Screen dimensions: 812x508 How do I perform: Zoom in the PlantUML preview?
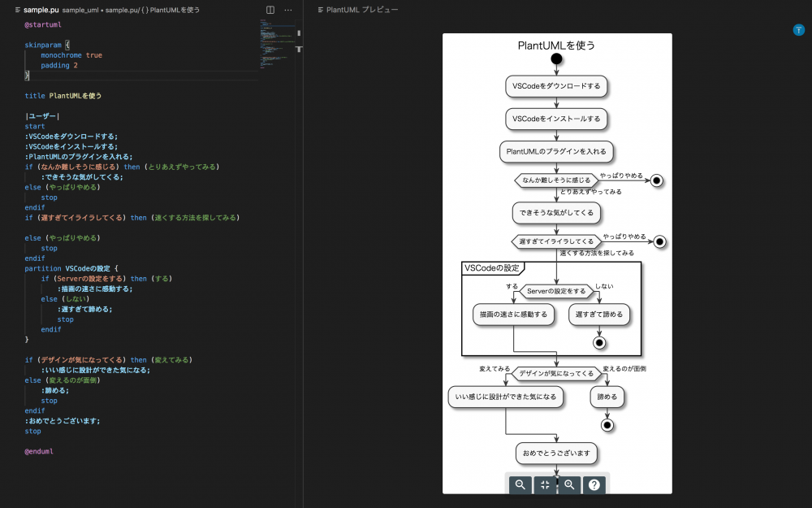[x=569, y=484]
